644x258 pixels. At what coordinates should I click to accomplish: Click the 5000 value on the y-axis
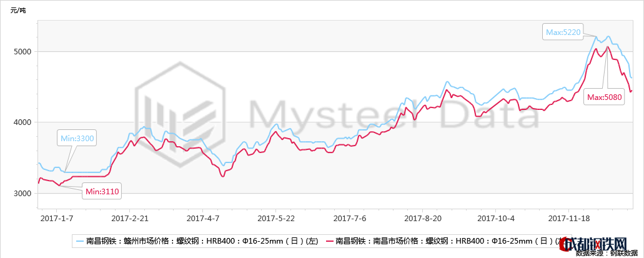pos(24,51)
